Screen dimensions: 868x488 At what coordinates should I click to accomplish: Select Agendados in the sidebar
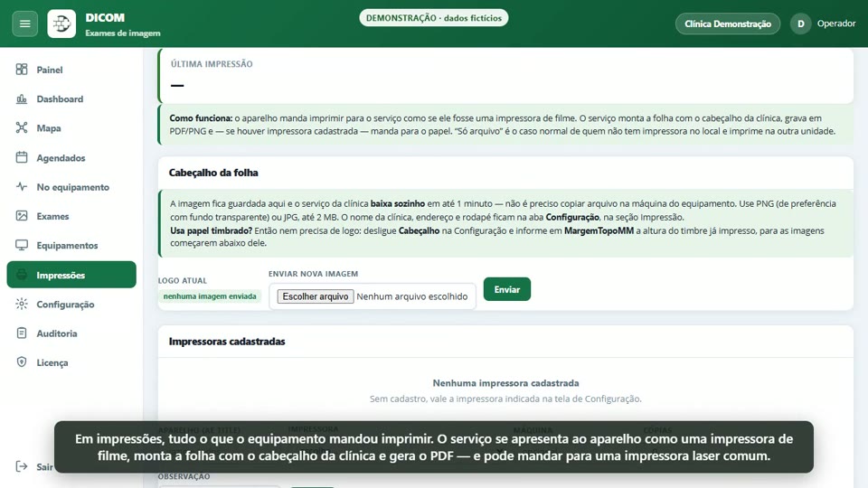[x=71, y=157]
